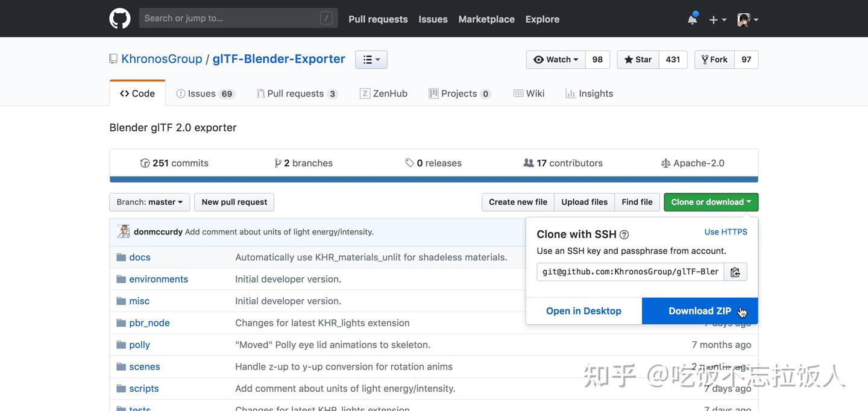
Task: Open the scenes folder
Action: (145, 366)
